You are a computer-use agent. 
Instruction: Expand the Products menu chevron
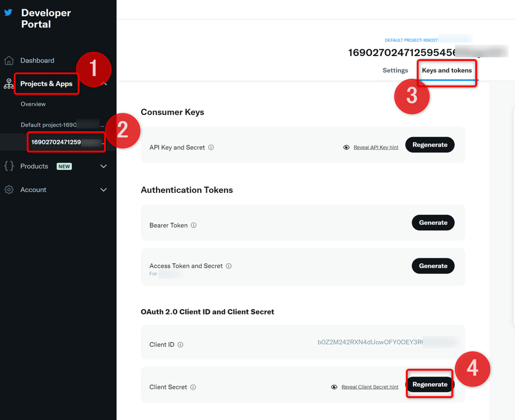104,166
